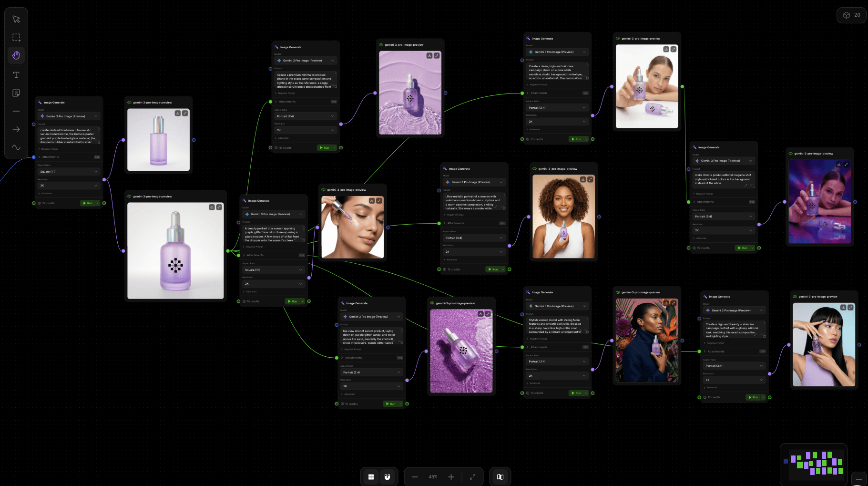Select the Hand pan tool
Screen dimensions: 868x486
(x=16, y=55)
